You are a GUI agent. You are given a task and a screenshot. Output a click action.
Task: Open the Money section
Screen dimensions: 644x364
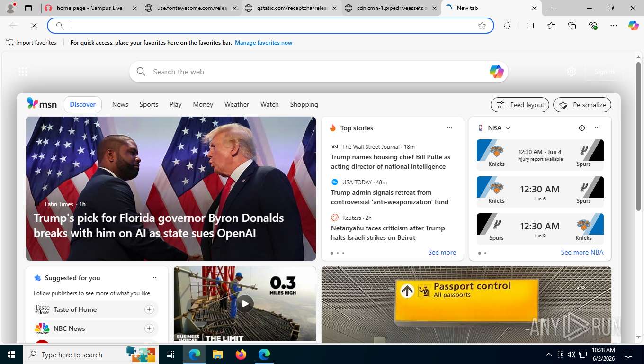coord(203,104)
